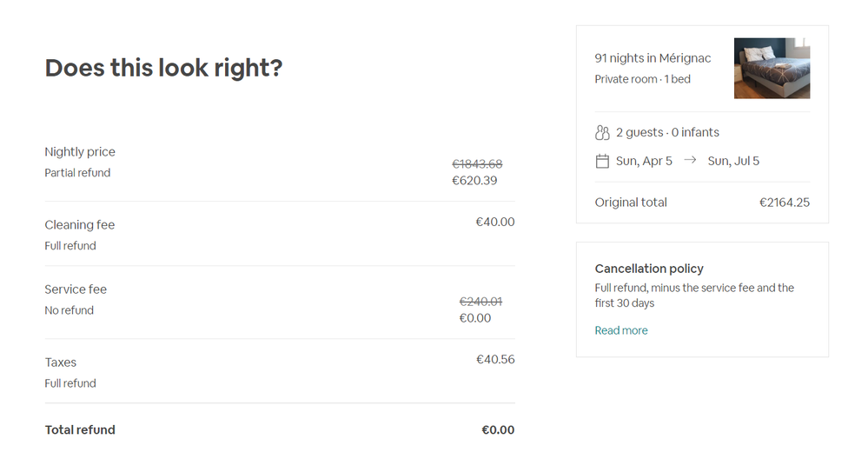The width and height of the screenshot is (868, 472).
Task: Click the calendar icon beside dates
Action: click(602, 161)
